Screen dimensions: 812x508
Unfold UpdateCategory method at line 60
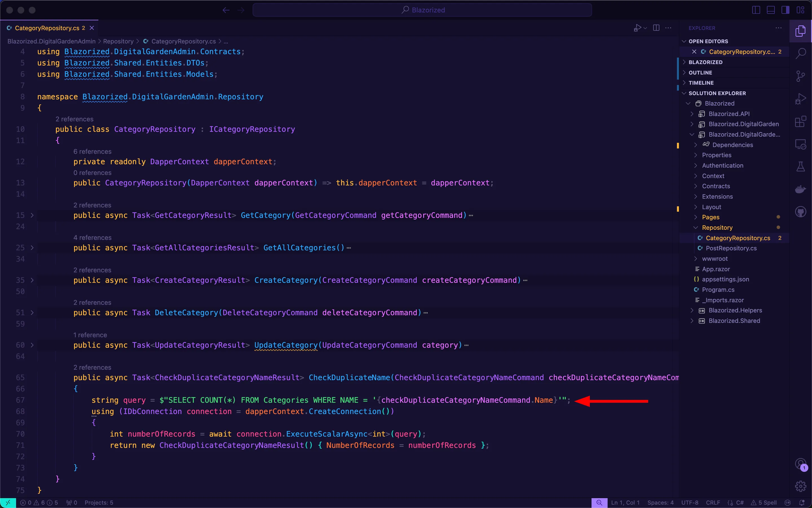click(32, 345)
